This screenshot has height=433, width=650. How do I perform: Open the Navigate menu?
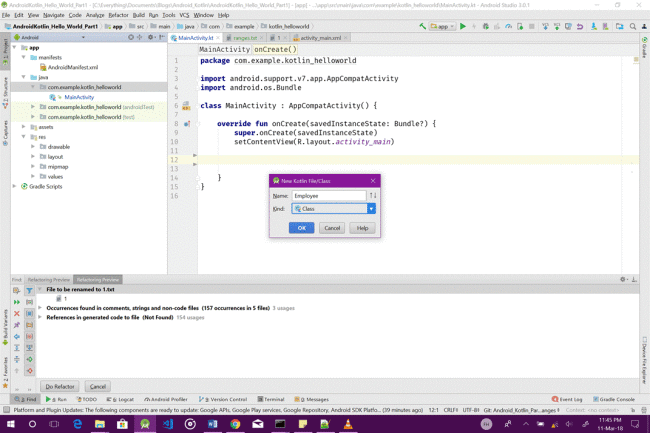click(53, 15)
